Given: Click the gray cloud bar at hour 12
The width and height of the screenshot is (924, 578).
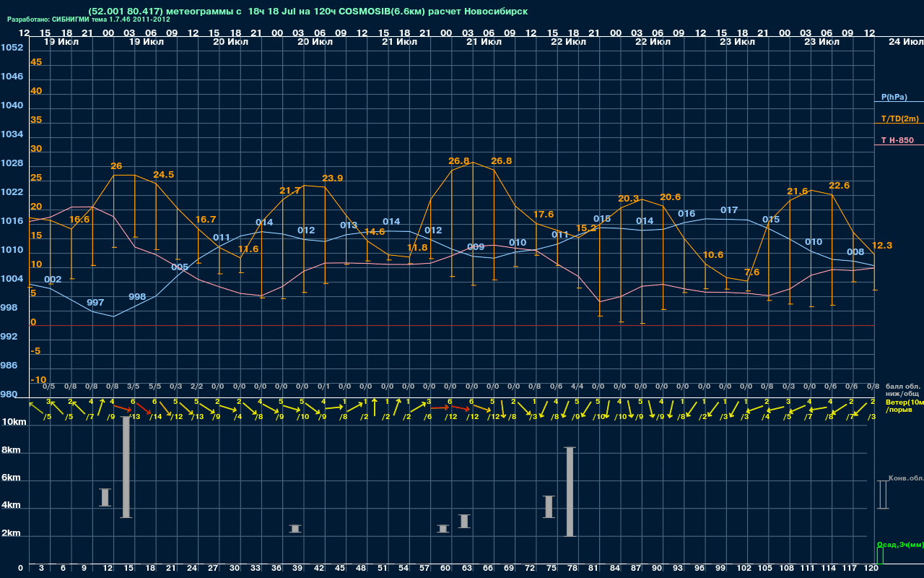Looking at the screenshot, I should pos(105,497).
